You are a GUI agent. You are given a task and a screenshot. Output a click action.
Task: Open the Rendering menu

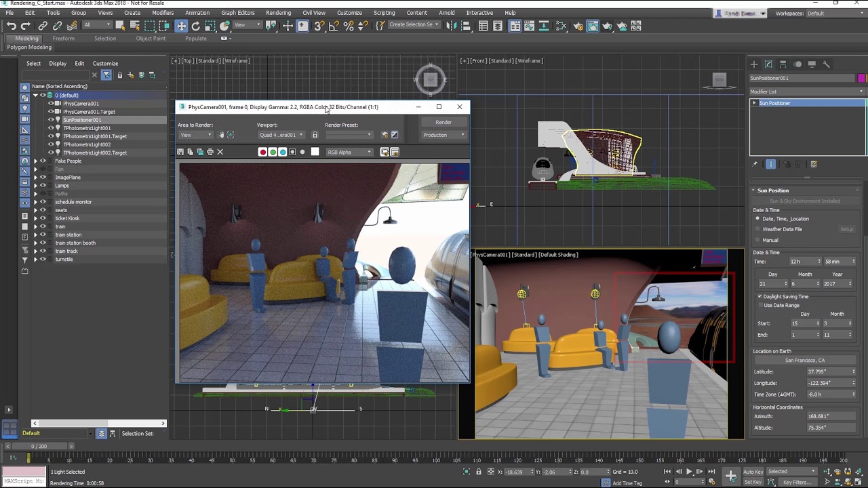278,13
